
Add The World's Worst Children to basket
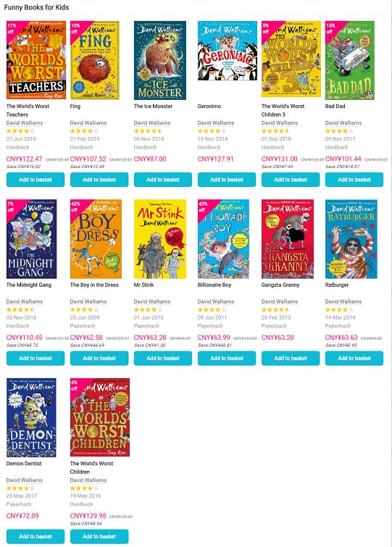(x=99, y=537)
